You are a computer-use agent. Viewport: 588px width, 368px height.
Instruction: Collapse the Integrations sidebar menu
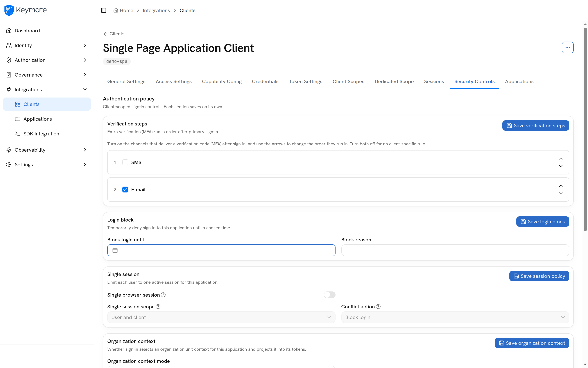(x=47, y=90)
